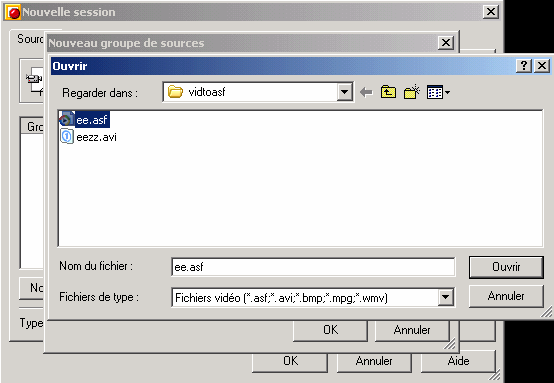Close the Ouvrir dialog
Viewport: 554px width, 383px height.
(x=542, y=66)
